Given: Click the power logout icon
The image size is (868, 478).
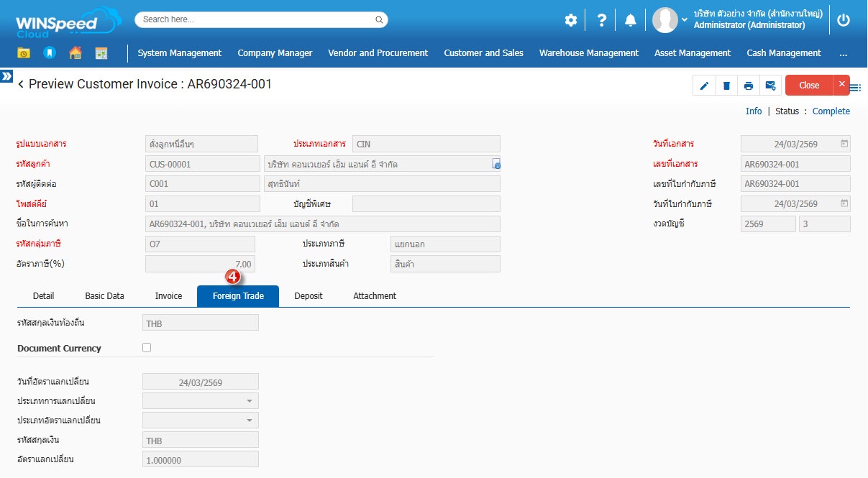Looking at the screenshot, I should pyautogui.click(x=844, y=20).
